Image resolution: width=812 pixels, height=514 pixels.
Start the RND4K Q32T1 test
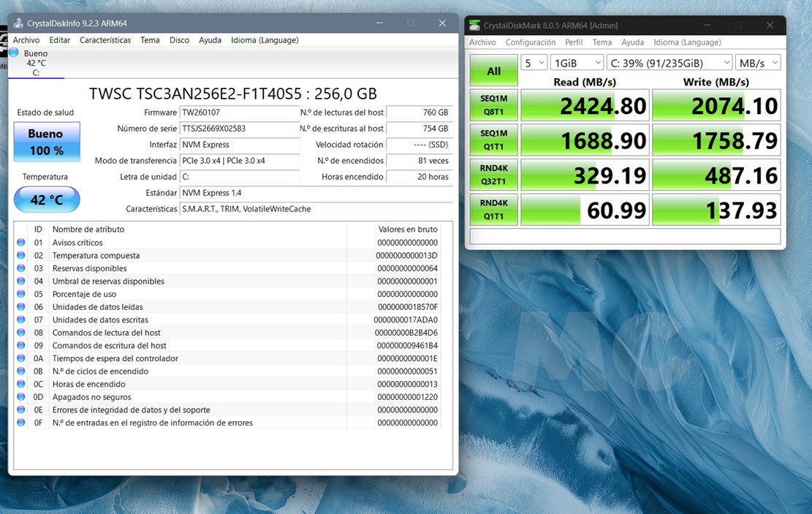tap(493, 175)
